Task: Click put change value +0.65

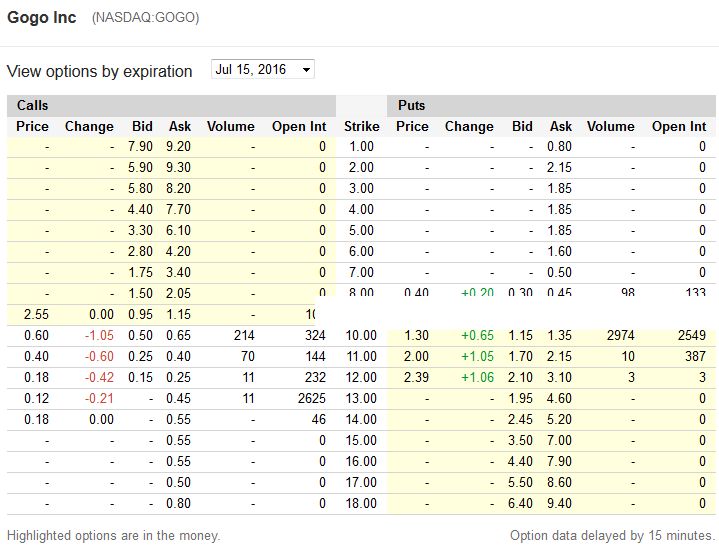Action: coord(477,335)
